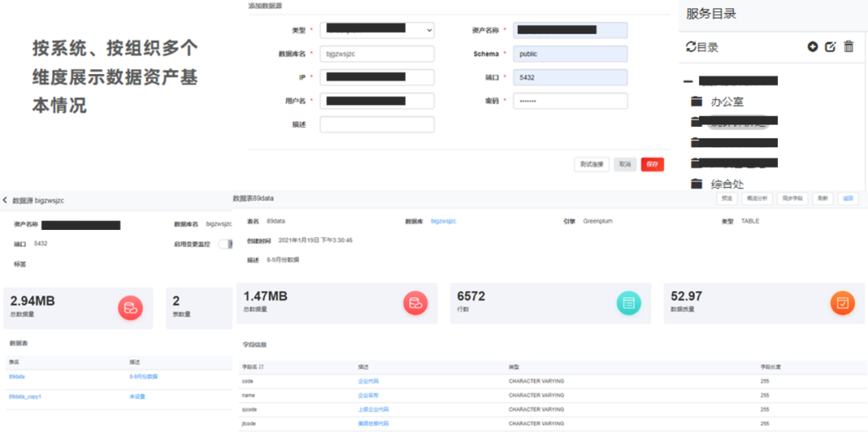Click the 测试连接 button
This screenshot has height=434, width=868.
click(592, 164)
